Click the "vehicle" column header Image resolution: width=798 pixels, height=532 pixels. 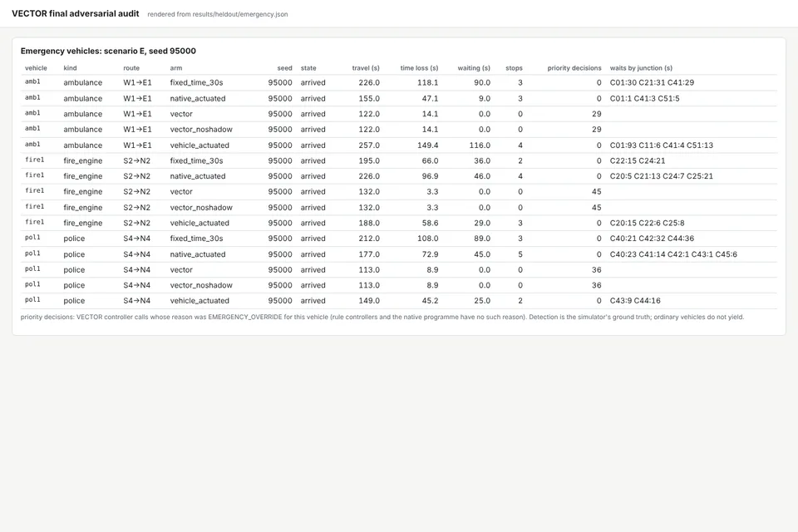[x=36, y=67]
